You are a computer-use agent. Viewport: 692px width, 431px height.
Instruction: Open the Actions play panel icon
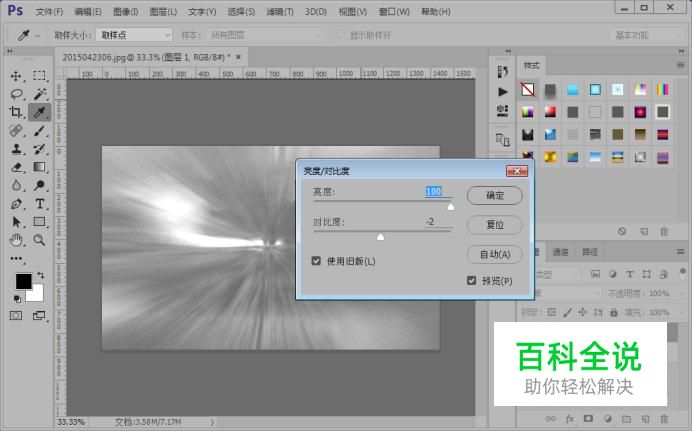(x=503, y=92)
